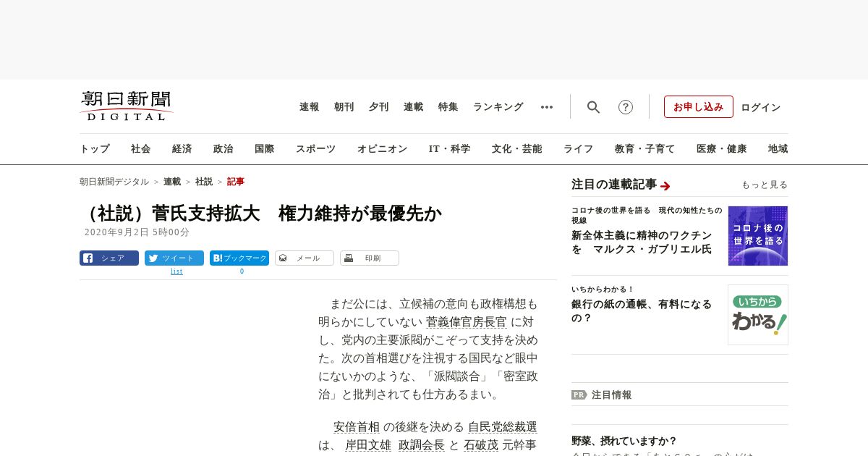Click the 記事 breadcrumb item
The image size is (868, 456).
pyautogui.click(x=236, y=182)
